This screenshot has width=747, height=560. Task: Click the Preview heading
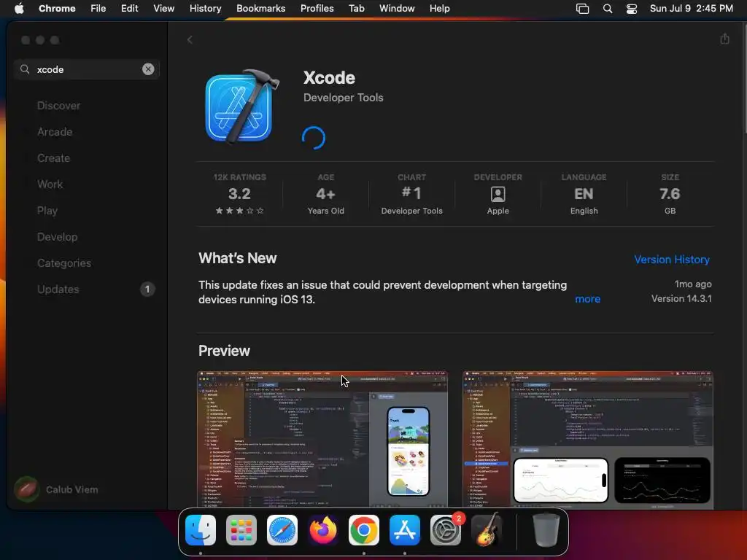pyautogui.click(x=224, y=351)
